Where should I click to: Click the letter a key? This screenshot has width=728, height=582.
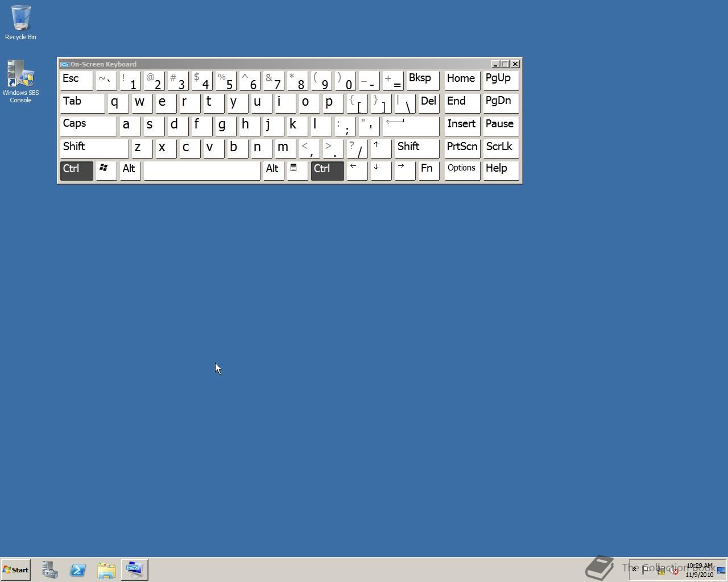coord(130,126)
